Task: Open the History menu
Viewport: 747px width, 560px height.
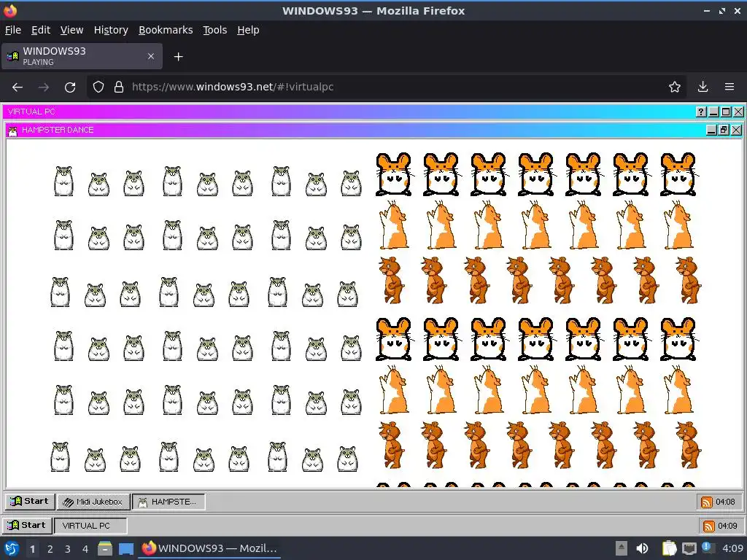Action: [111, 30]
